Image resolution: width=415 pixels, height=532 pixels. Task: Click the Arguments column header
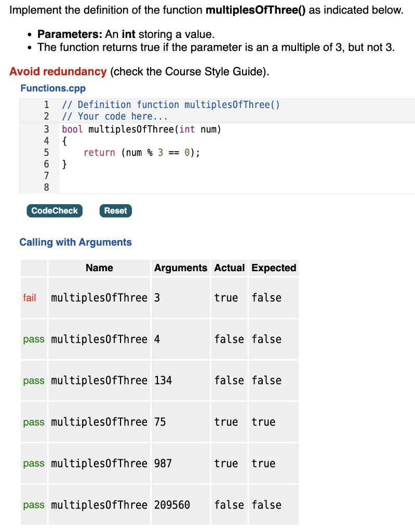coord(180,268)
